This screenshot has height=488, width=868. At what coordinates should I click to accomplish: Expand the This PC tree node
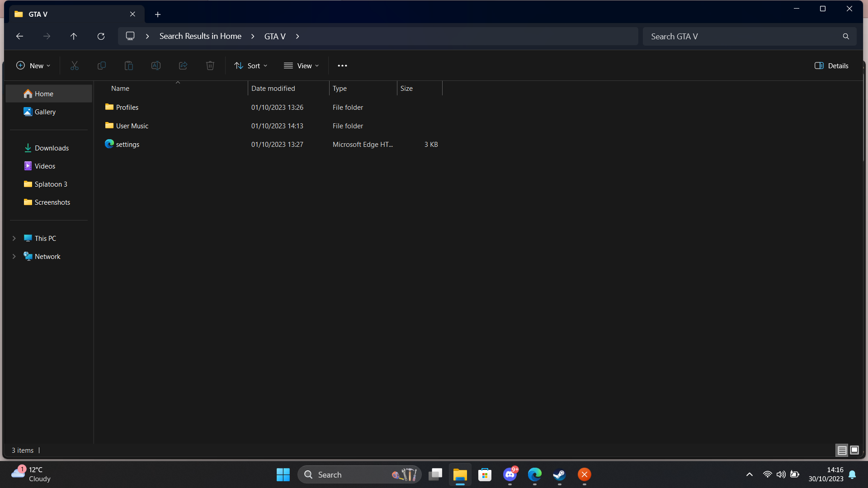(x=14, y=238)
